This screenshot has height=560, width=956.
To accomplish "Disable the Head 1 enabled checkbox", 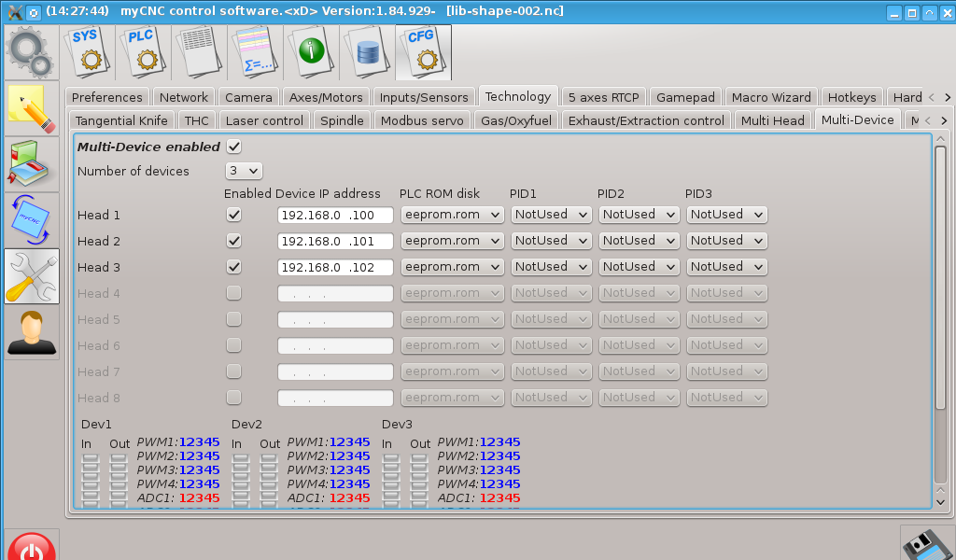I will tap(233, 215).
